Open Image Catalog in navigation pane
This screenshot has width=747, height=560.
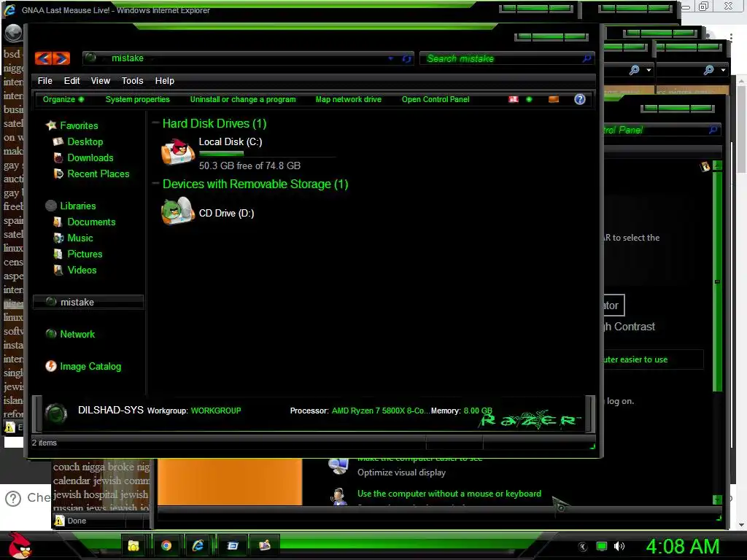(90, 366)
